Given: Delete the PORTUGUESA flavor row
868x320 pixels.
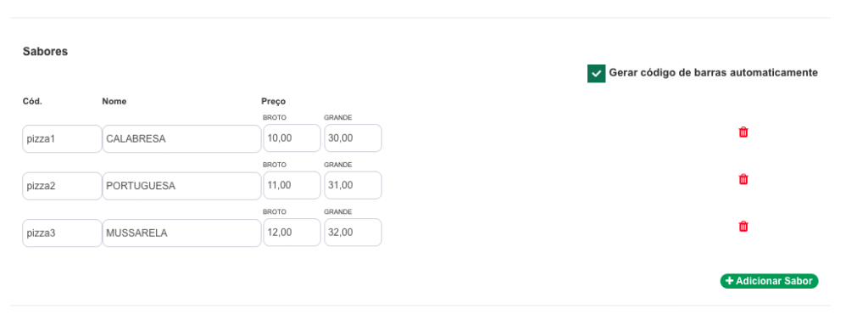Looking at the screenshot, I should click(x=743, y=179).
